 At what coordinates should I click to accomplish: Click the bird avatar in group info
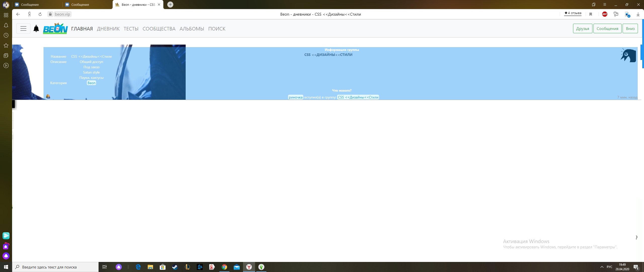tap(628, 55)
